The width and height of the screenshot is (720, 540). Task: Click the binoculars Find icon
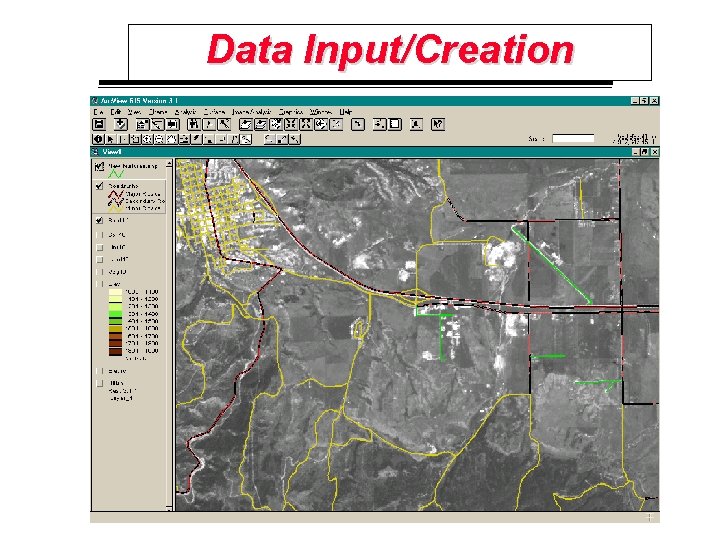coord(194,124)
